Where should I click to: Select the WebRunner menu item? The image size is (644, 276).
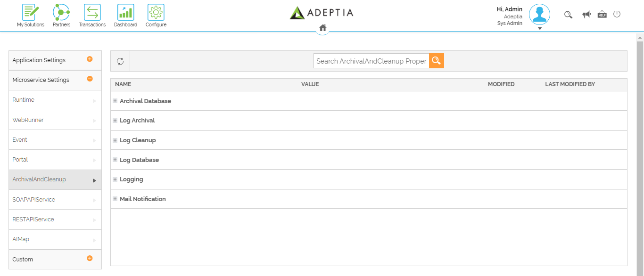point(55,120)
